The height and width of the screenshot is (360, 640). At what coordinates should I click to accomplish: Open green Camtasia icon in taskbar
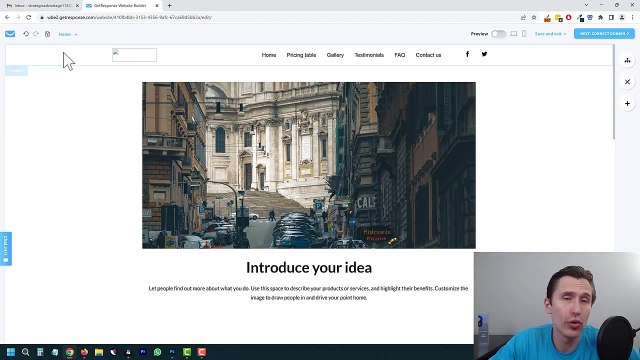[187, 352]
